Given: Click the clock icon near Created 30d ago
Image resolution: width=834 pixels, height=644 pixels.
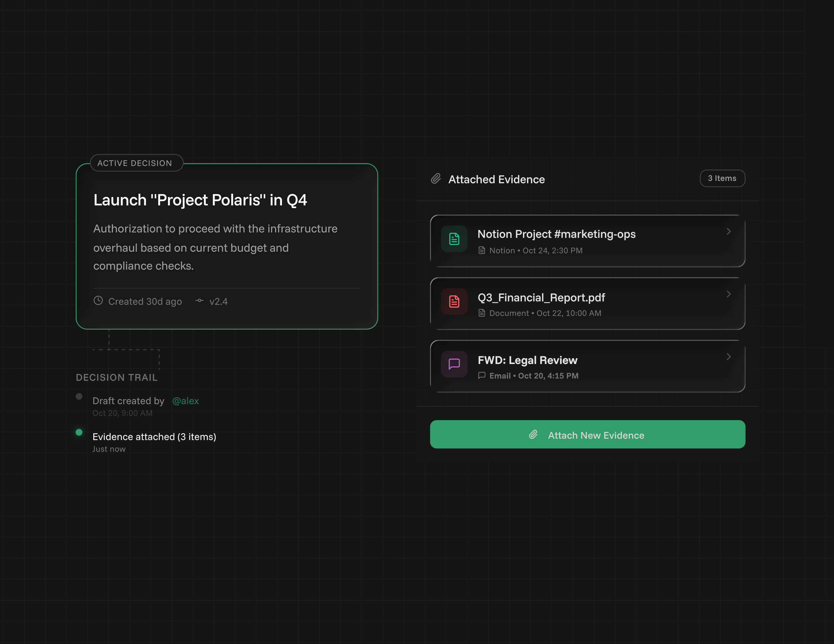Looking at the screenshot, I should [x=98, y=301].
